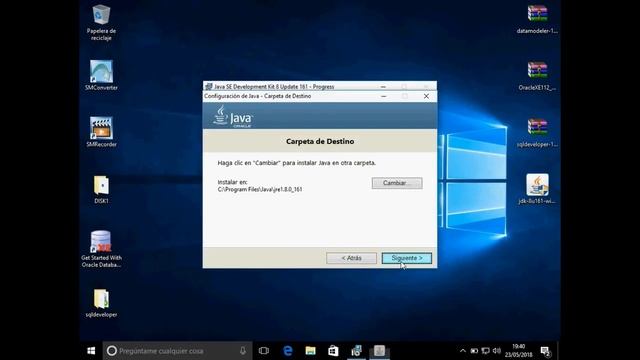This screenshot has width=640, height=360.
Task: Click the Siguiente button
Action: (x=407, y=258)
